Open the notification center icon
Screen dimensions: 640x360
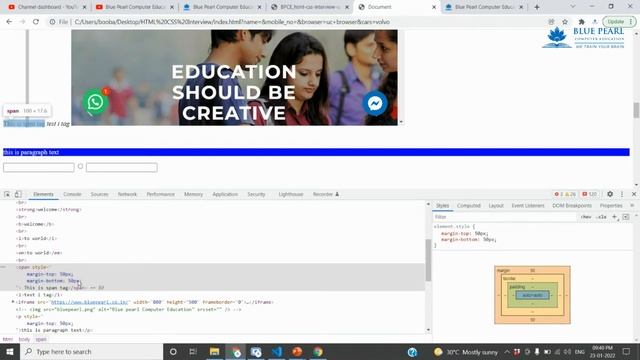point(627,351)
